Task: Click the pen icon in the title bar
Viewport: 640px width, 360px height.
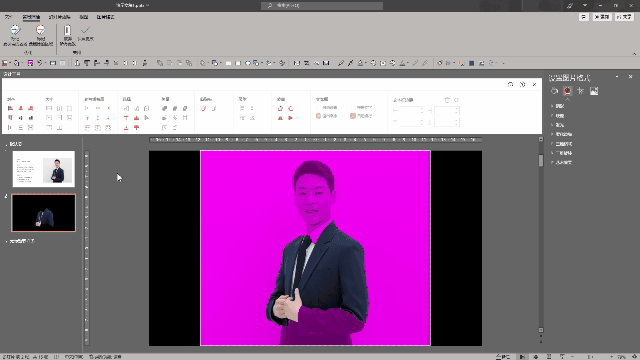Action: click(570, 5)
